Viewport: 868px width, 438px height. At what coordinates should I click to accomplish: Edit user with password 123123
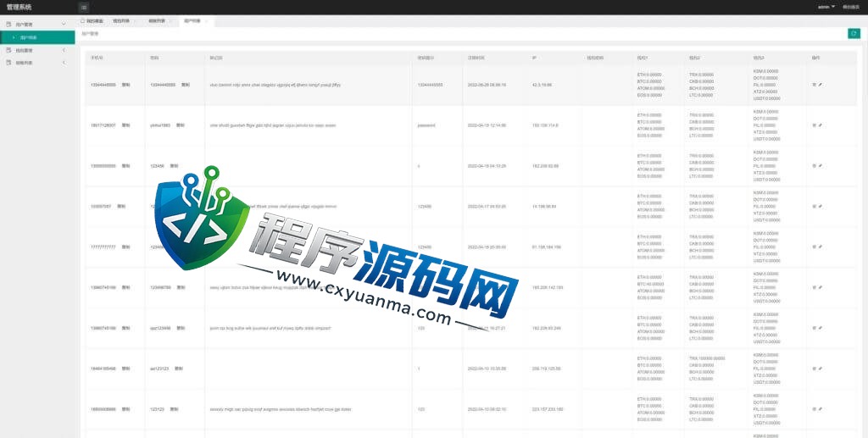point(820,409)
